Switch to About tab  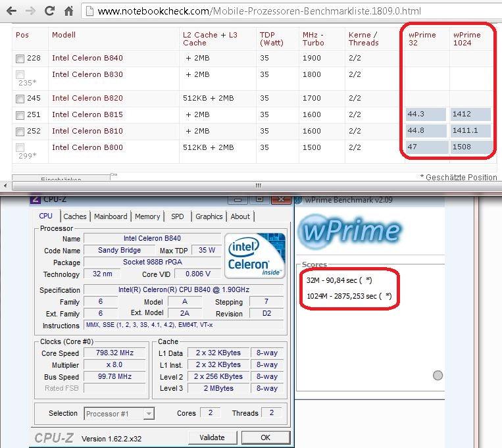click(x=240, y=216)
